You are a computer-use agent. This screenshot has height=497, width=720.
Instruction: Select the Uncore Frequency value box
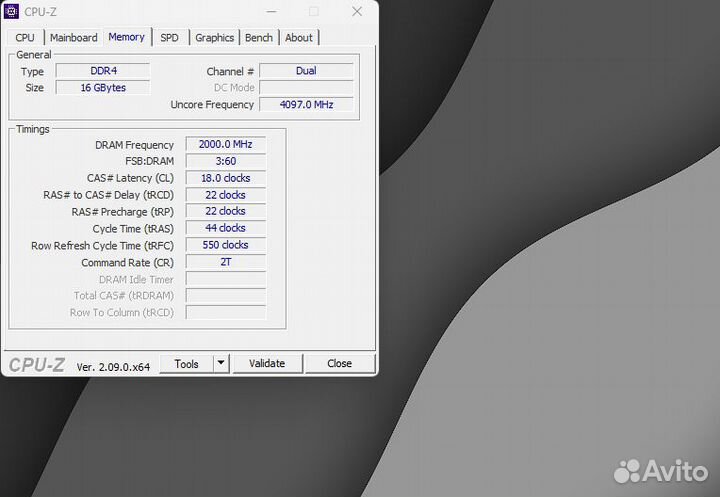[x=306, y=104]
